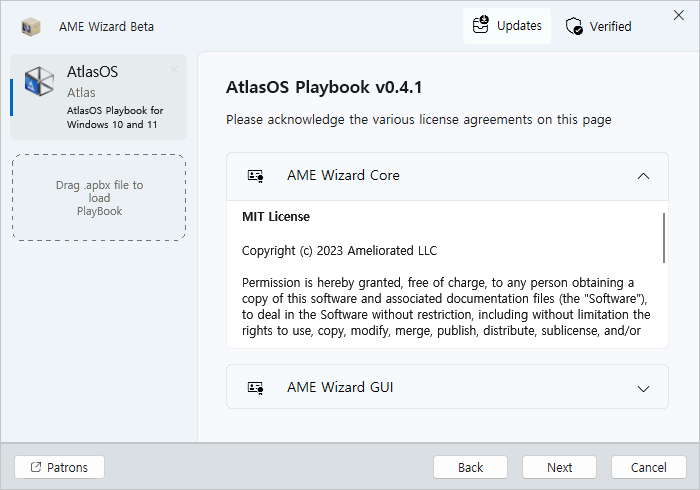Screen dimensions: 700x490
Task: Cancel the wizard setup
Action: tap(649, 467)
